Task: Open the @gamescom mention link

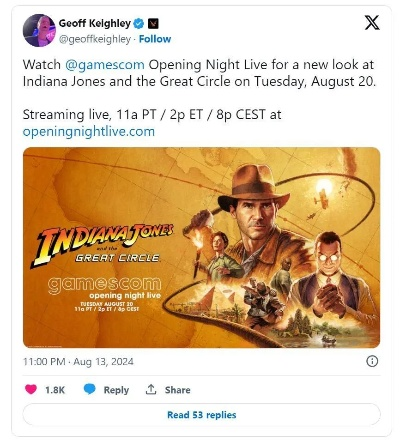Action: pos(105,64)
